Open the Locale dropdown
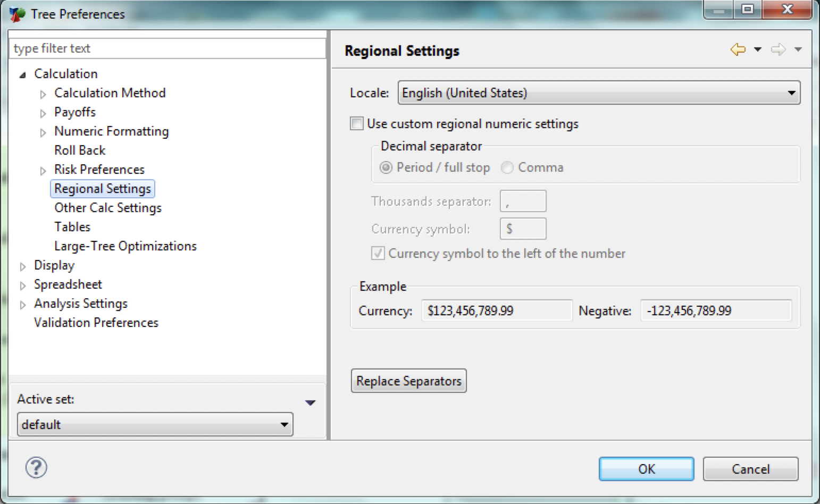 pos(790,93)
